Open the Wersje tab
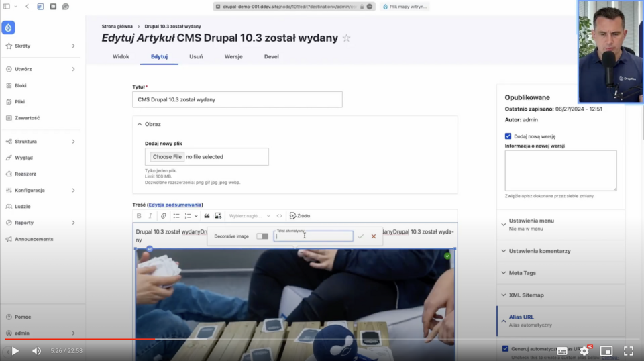 (x=233, y=56)
